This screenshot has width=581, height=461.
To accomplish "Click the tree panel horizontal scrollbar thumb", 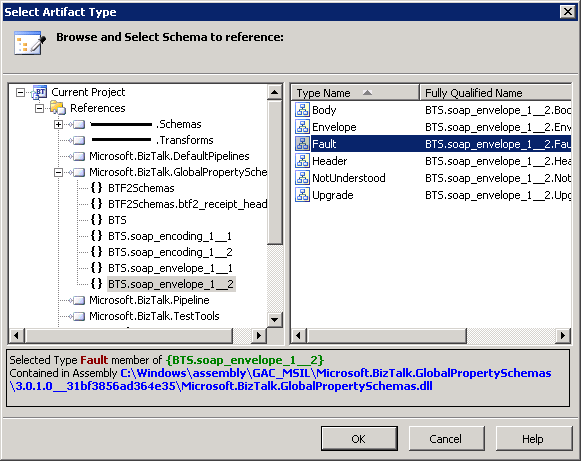I will click(129, 336).
